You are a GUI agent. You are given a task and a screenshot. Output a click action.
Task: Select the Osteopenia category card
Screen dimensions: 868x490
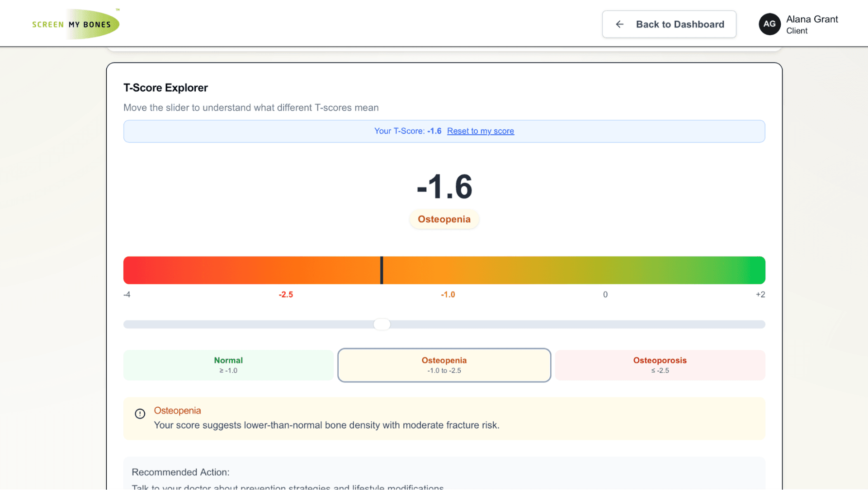(x=444, y=365)
